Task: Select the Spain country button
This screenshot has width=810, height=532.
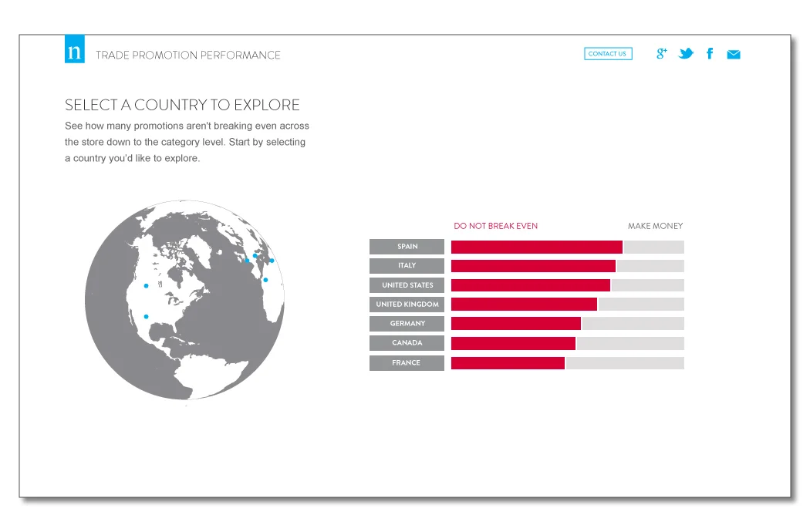Action: point(407,247)
